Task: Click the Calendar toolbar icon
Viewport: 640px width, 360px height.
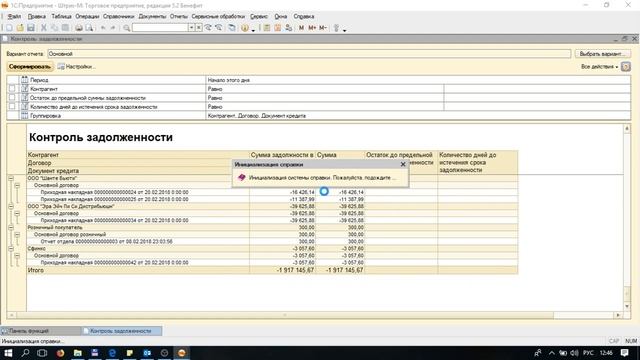Action: click(x=278, y=28)
